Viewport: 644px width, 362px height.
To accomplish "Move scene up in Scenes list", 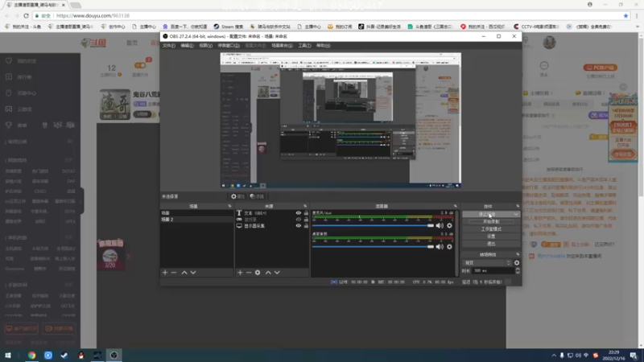I will pos(184,273).
